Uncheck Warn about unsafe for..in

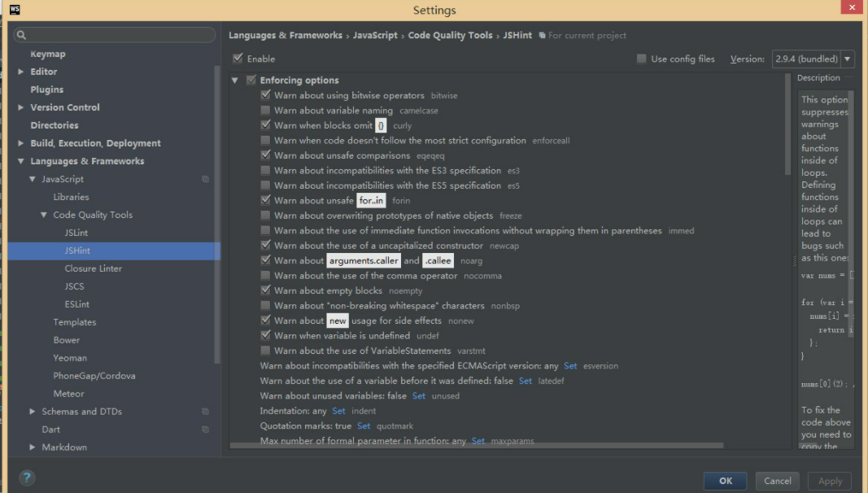coord(266,200)
